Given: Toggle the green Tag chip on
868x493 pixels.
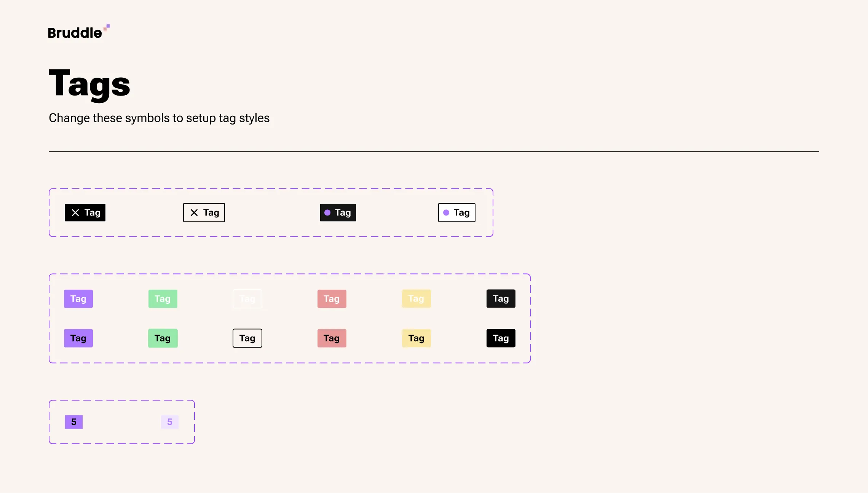Looking at the screenshot, I should pyautogui.click(x=163, y=298).
